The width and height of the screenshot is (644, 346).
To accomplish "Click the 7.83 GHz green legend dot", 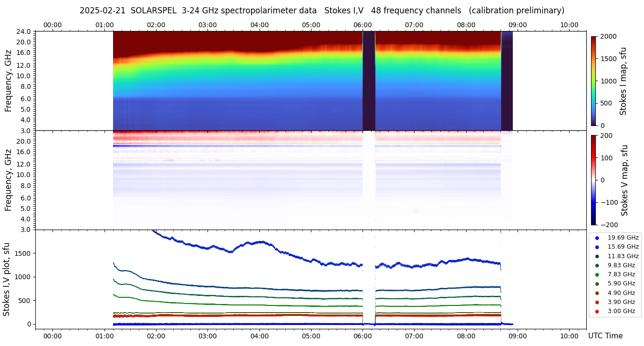I will 597,274.
